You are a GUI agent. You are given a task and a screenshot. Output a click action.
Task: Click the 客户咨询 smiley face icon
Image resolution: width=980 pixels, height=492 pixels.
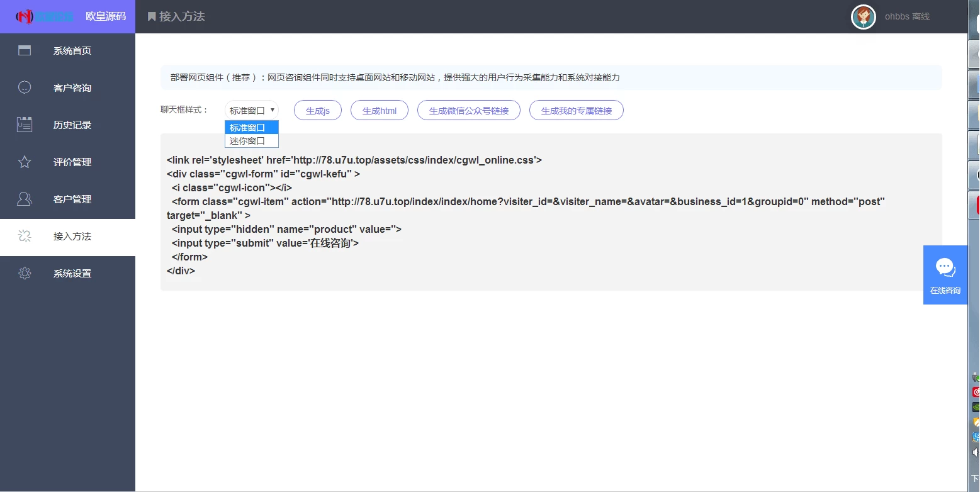click(x=25, y=87)
